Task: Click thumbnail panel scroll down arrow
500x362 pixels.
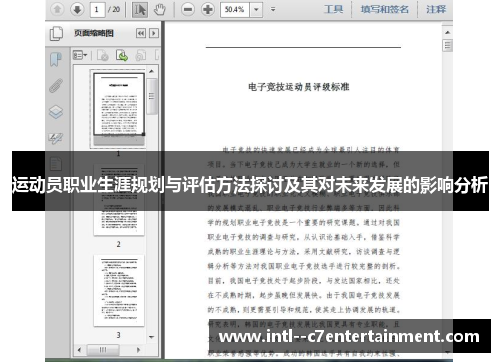Action: click(151, 337)
